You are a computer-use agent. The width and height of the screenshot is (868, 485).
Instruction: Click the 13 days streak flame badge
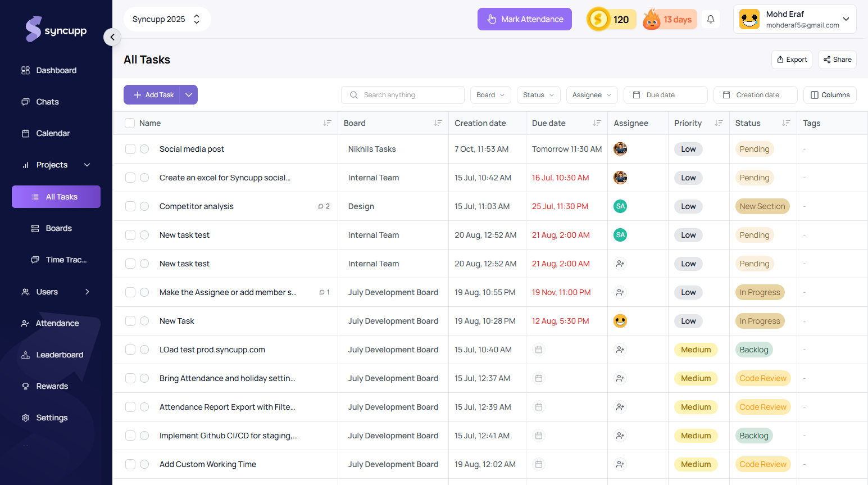[x=670, y=20]
